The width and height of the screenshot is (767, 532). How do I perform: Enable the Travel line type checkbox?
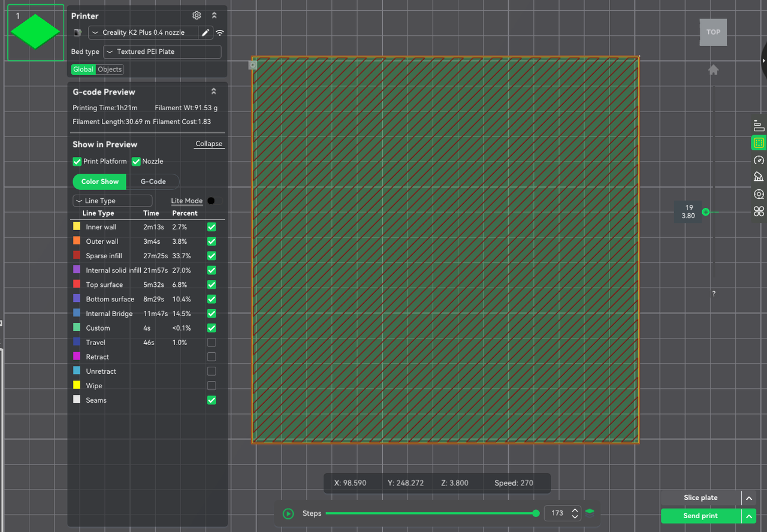[x=212, y=343]
